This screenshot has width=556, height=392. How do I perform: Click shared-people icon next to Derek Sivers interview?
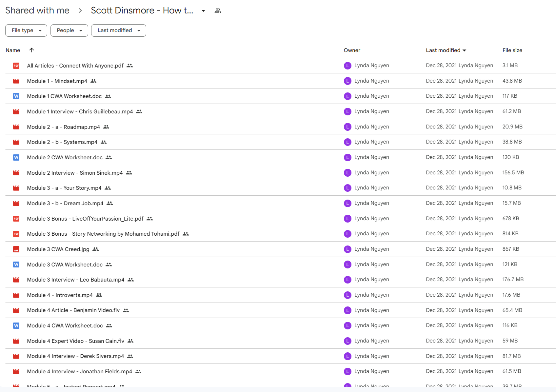[x=130, y=356]
